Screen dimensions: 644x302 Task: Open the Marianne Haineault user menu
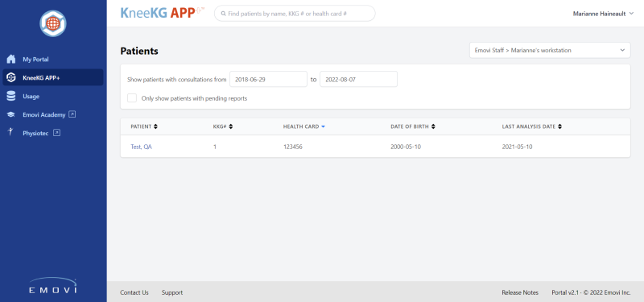[x=603, y=14]
